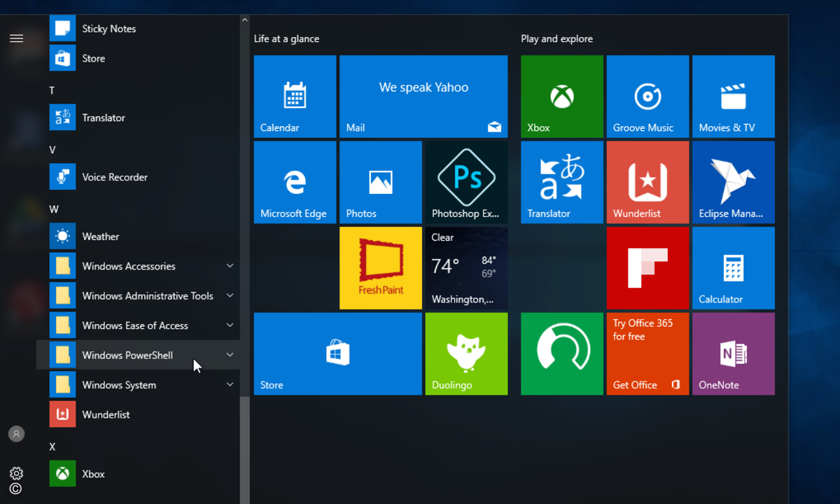840x504 pixels.
Task: Click the letter V section header
Action: (x=52, y=150)
